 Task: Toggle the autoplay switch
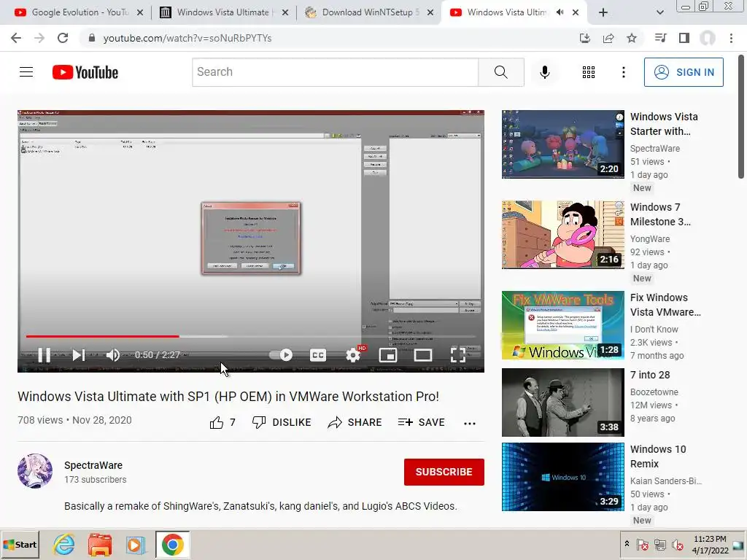[x=281, y=355]
